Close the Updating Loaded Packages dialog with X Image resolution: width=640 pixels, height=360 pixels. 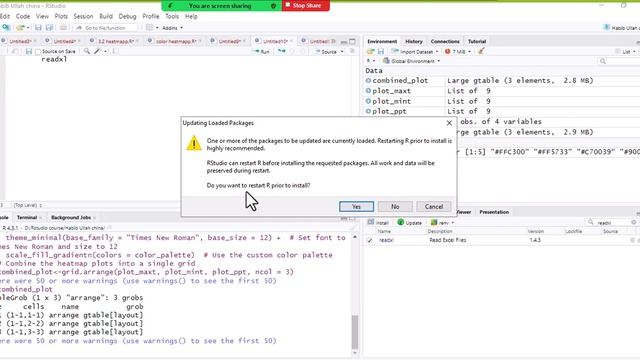pos(449,123)
